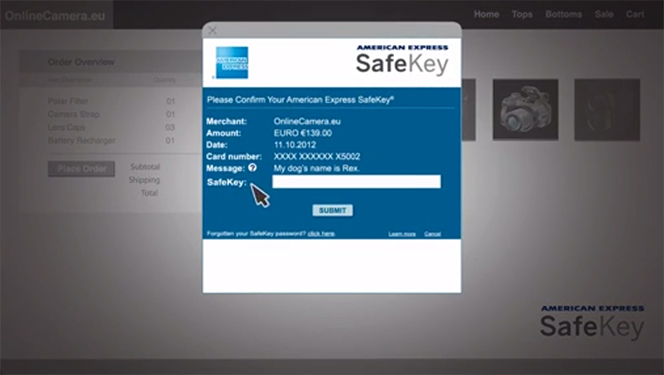664x375 pixels.
Task: Click the Place Order button
Action: [x=81, y=169]
